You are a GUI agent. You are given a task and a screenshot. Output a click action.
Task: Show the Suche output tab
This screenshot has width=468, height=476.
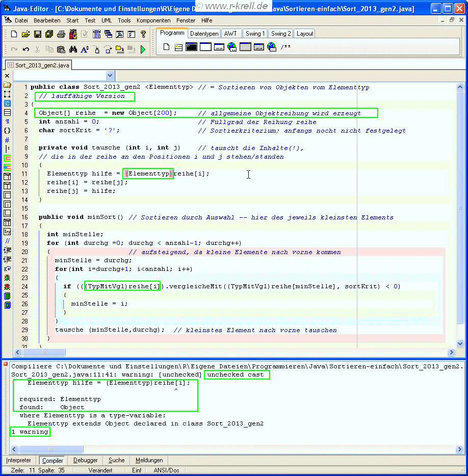point(116,460)
